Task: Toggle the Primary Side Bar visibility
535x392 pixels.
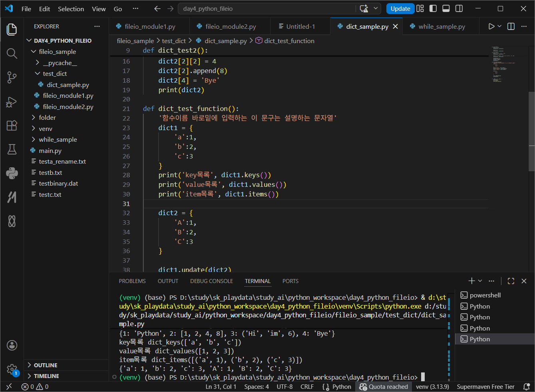Action: (433, 8)
